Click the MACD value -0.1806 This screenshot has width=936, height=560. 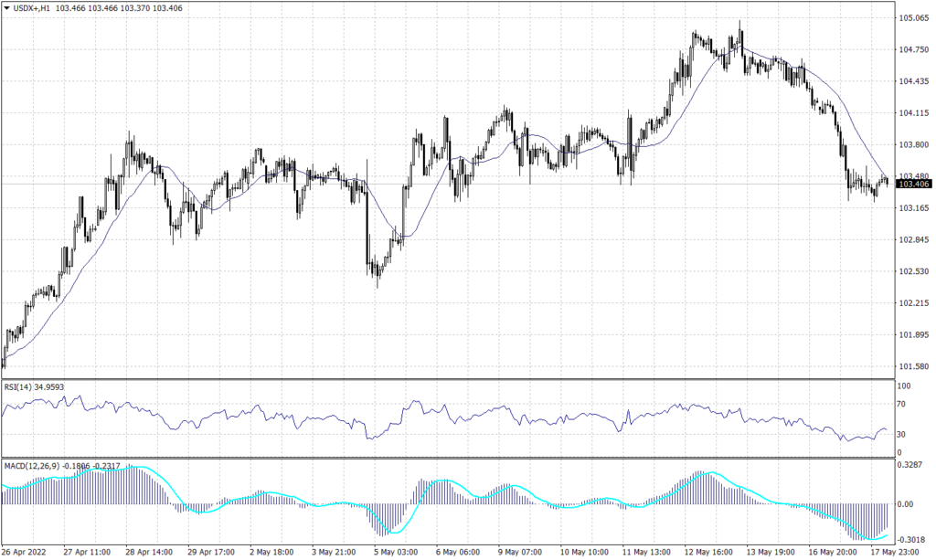tap(78, 464)
